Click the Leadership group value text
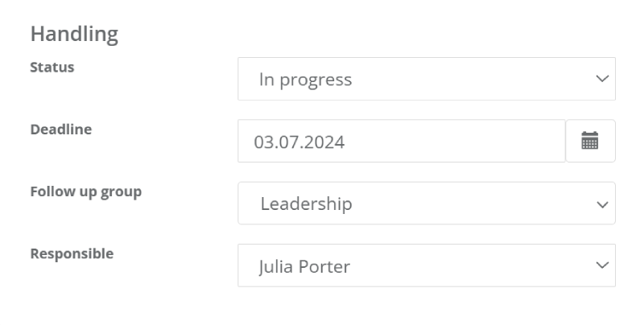Screen dimensions: 644x325 pyautogui.click(x=307, y=204)
